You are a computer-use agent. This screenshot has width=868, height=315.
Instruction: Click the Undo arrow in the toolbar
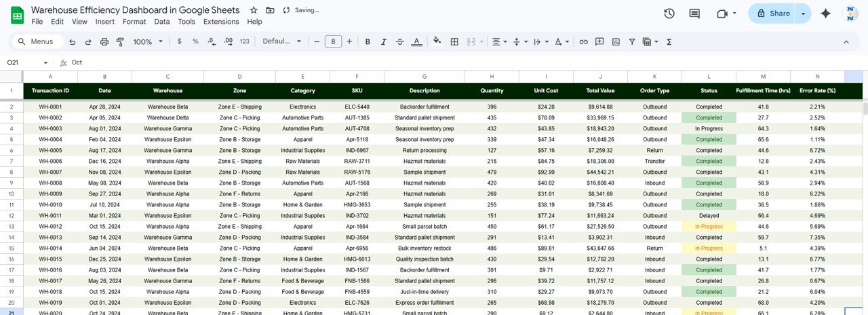[72, 41]
